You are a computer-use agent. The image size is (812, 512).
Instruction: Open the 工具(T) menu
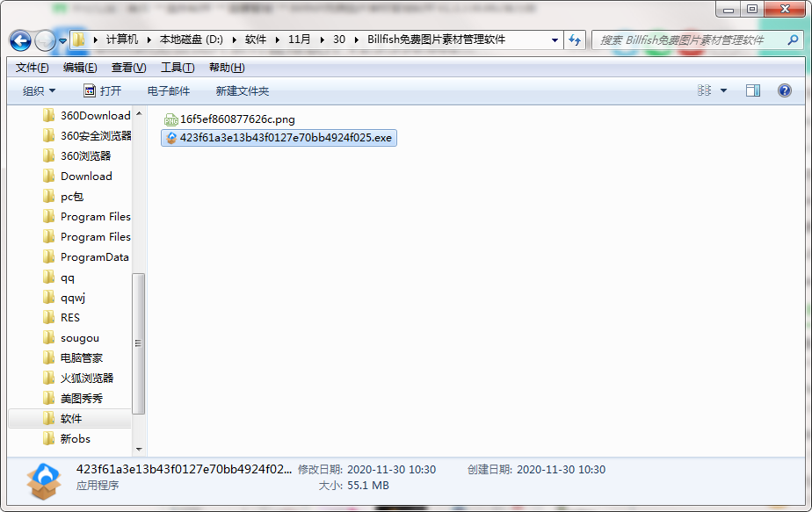[177, 68]
